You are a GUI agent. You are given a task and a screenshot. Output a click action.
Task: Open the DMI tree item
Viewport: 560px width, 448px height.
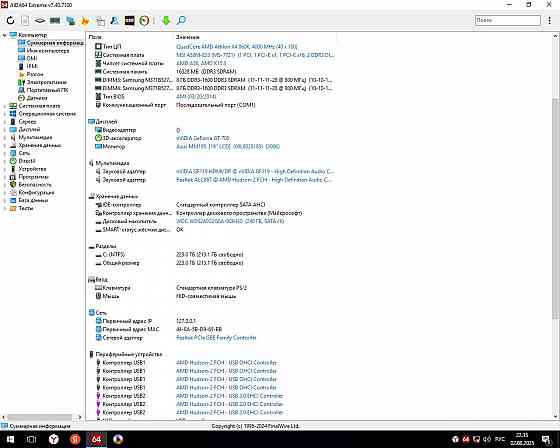click(32, 59)
